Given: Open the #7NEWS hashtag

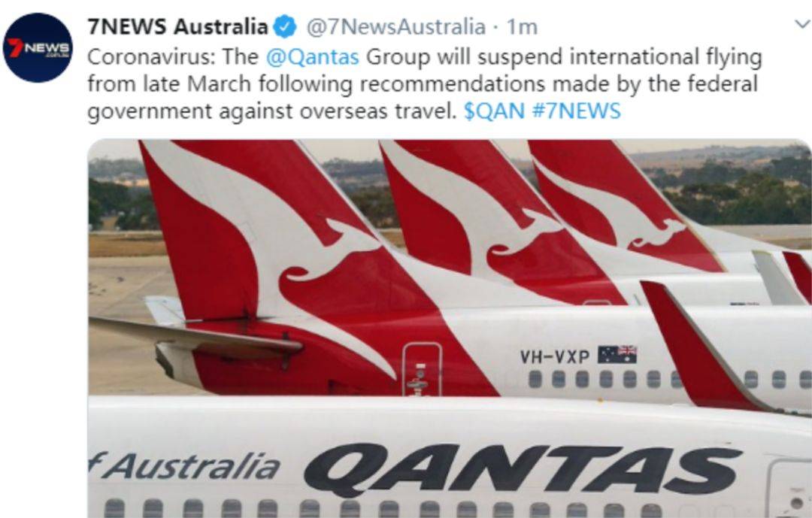Looking at the screenshot, I should coord(577,111).
